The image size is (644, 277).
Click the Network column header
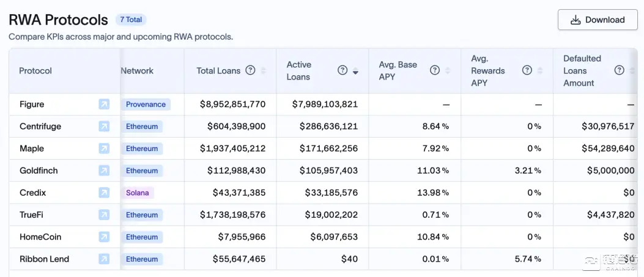[137, 71]
